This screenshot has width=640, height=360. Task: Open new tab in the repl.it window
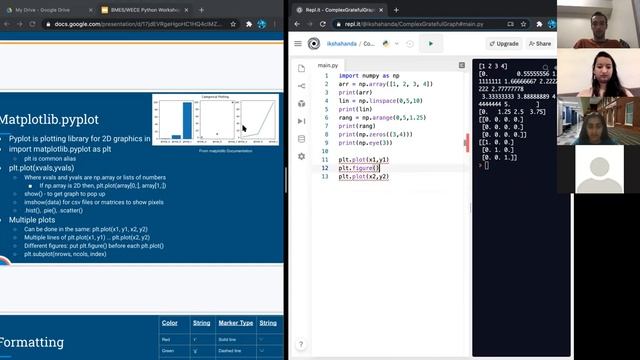tap(396, 10)
